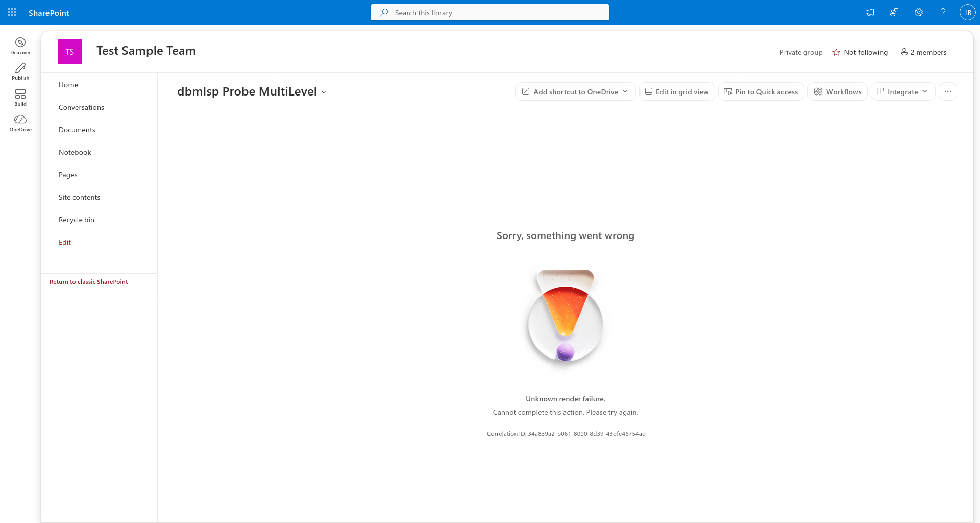The height and width of the screenshot is (523, 980).
Task: Open the account profile avatar
Action: [x=968, y=12]
